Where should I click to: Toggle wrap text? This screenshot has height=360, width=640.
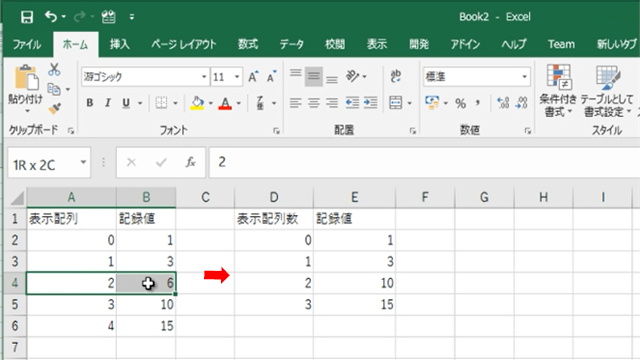(396, 76)
